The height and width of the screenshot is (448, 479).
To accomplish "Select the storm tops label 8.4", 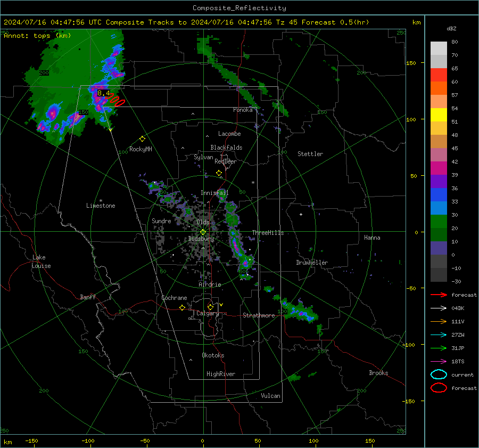I will [x=104, y=93].
